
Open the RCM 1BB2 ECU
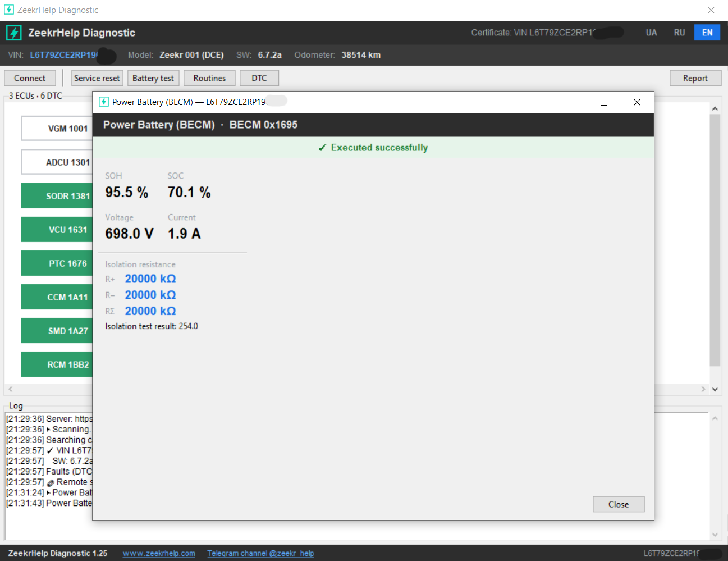pos(57,364)
